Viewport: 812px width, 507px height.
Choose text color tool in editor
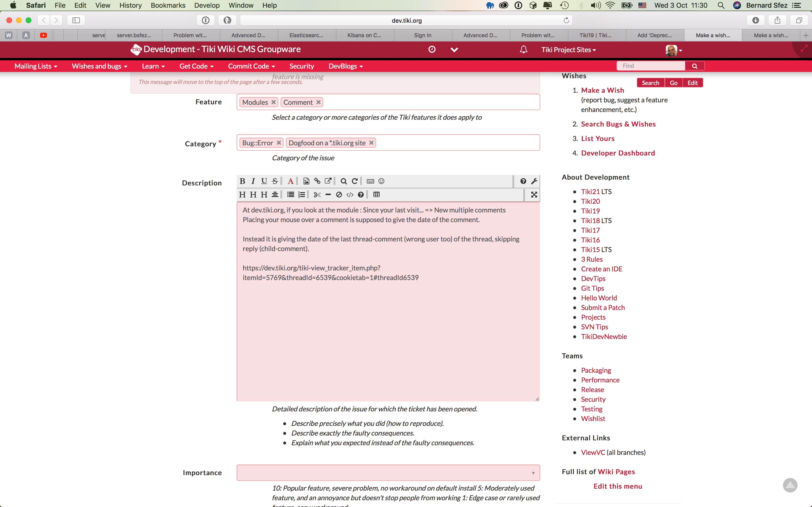[290, 181]
